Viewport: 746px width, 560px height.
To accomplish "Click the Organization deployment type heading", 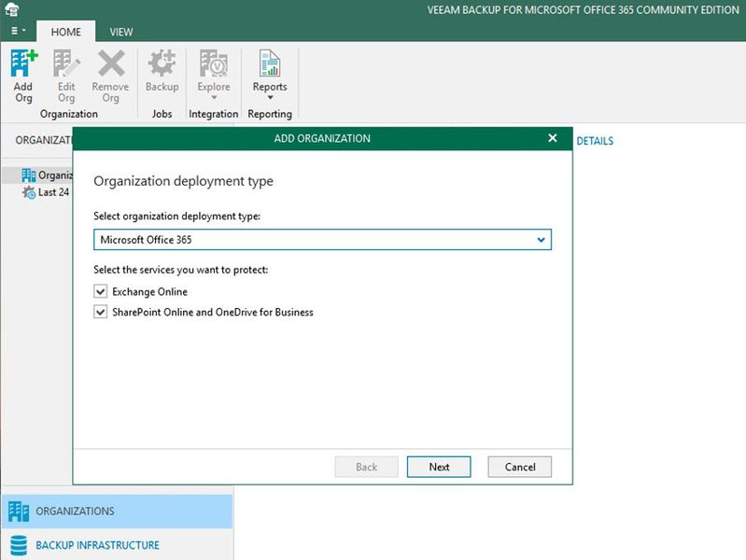I will pos(183,181).
